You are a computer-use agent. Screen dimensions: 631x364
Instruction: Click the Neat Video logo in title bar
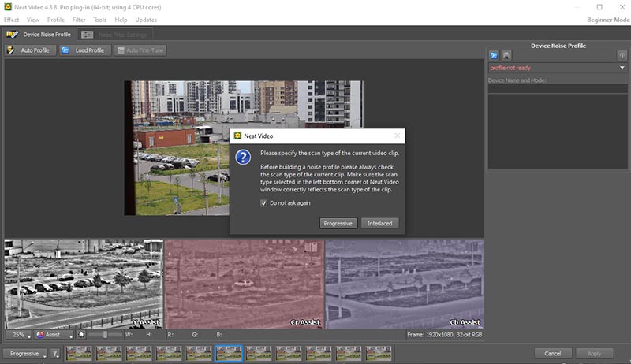8,7
